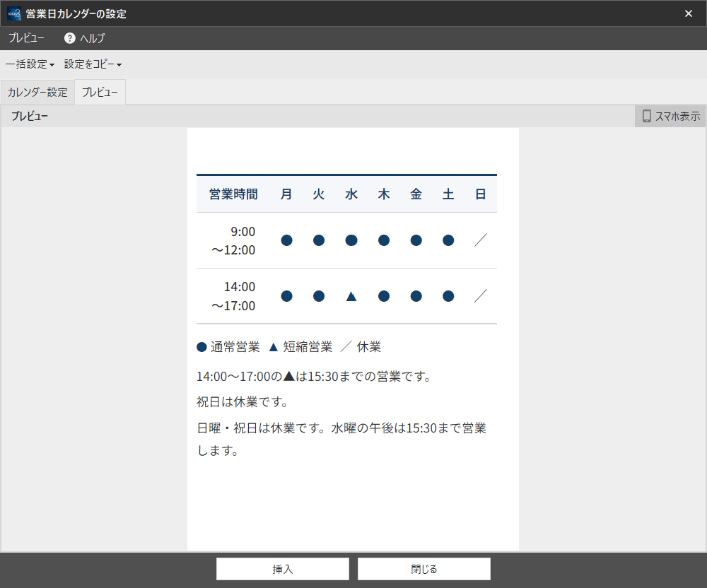Click the 挿入 button

click(283, 569)
